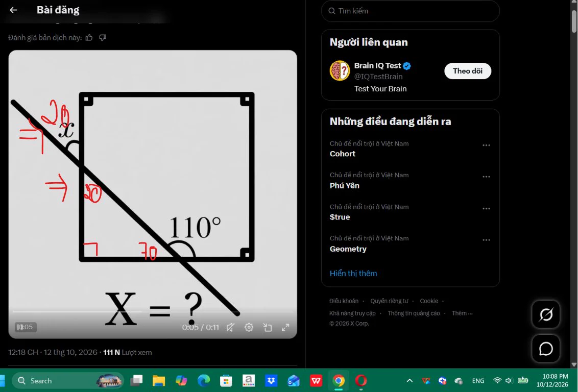Open Amazon app from taskbar
Viewport: 578px width, 392px height.
[249, 381]
